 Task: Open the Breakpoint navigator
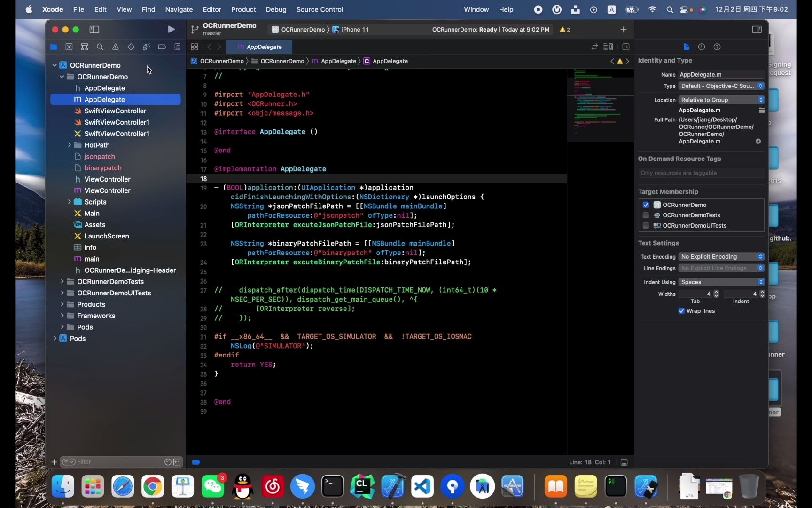[x=162, y=47]
